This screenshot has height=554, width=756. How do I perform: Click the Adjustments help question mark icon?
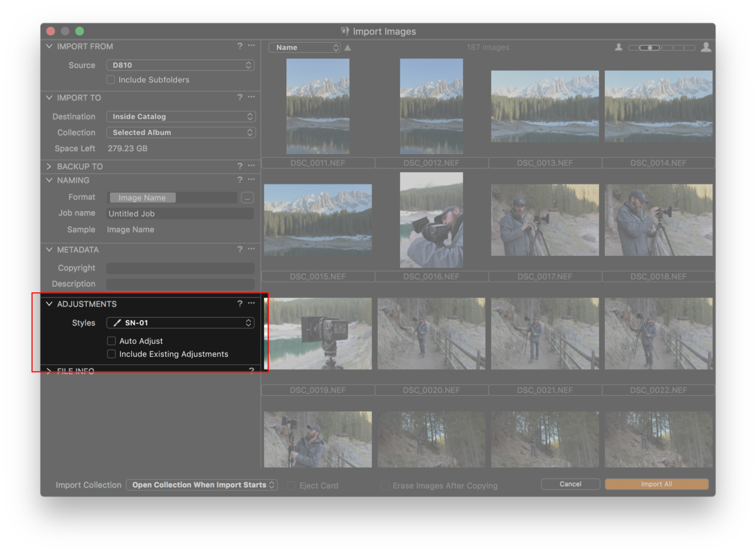pos(240,303)
